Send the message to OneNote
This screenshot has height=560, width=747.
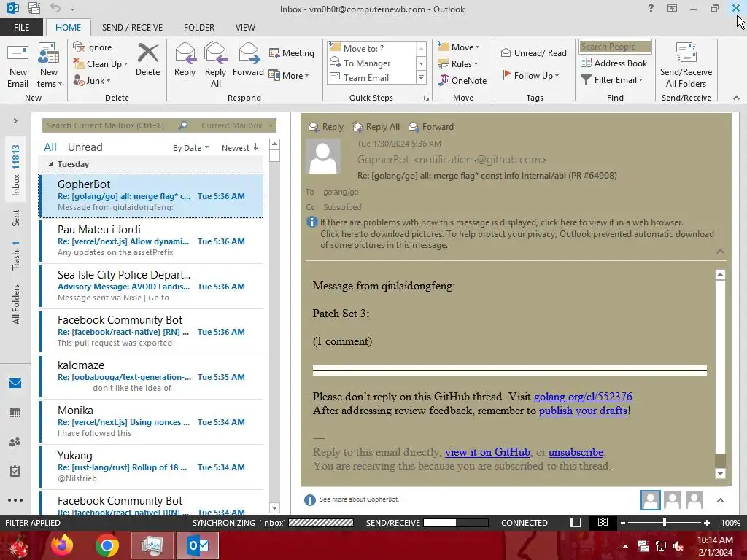pyautogui.click(x=462, y=80)
